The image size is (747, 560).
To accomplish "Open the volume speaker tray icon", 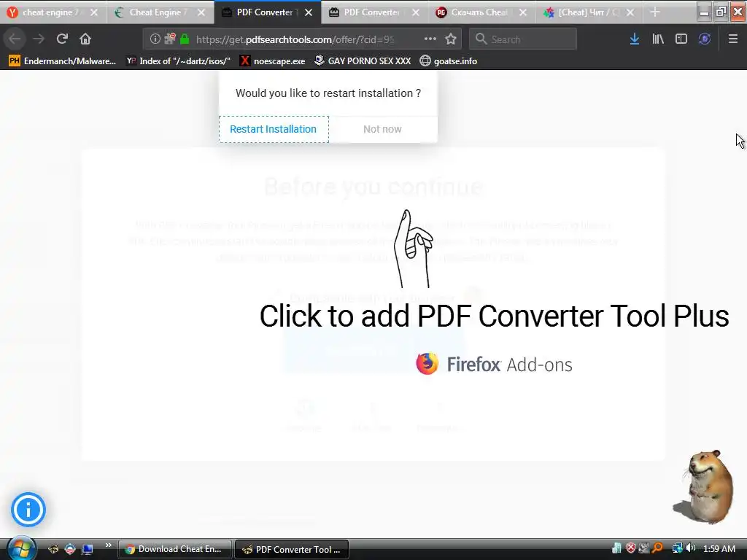I will coord(690,548).
